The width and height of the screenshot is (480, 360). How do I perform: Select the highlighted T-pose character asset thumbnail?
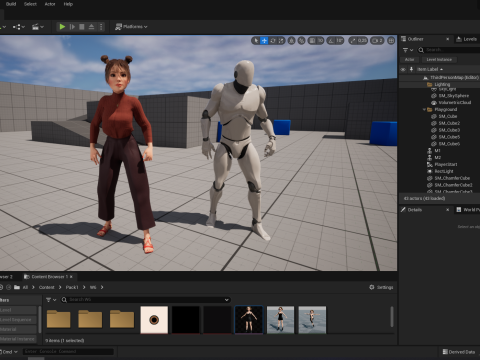click(x=249, y=320)
